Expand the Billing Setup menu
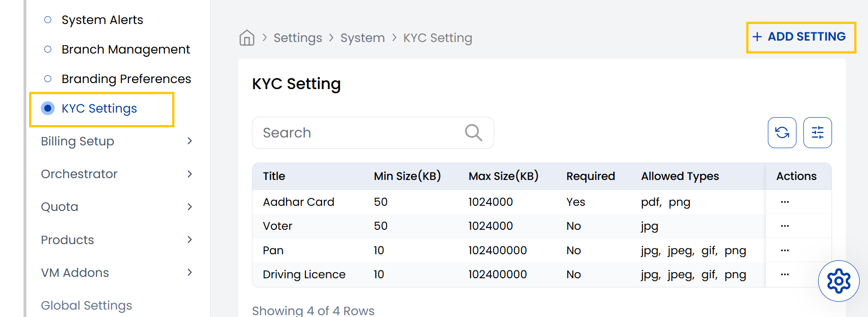The height and width of the screenshot is (317, 868). coord(116,141)
